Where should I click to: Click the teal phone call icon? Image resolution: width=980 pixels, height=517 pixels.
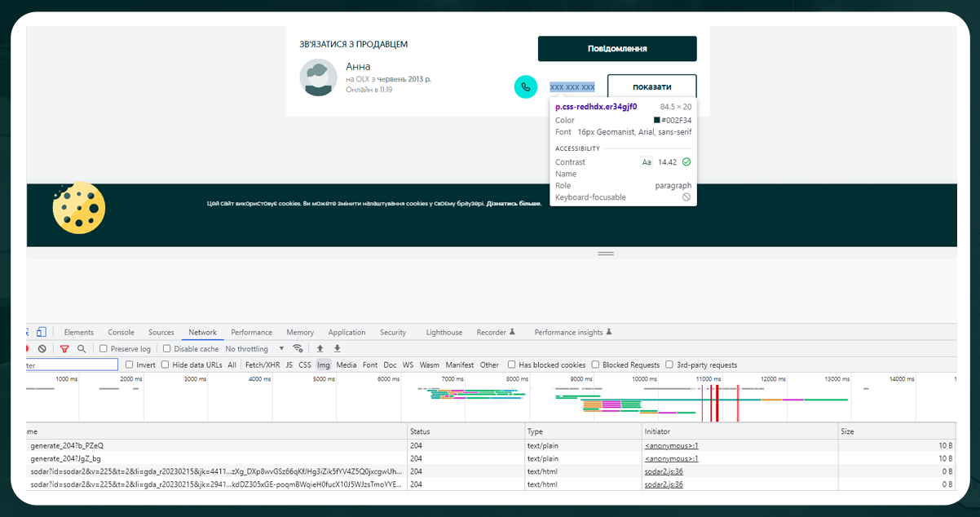pos(524,86)
